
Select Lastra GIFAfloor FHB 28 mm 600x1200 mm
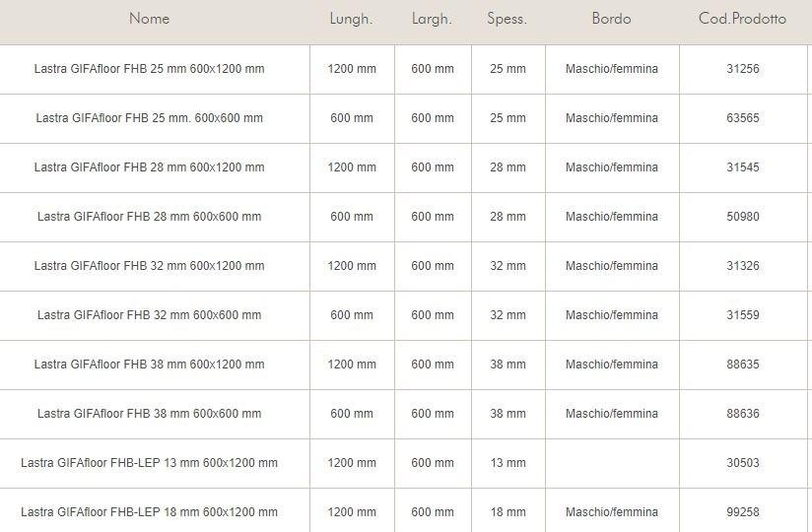[149, 167]
